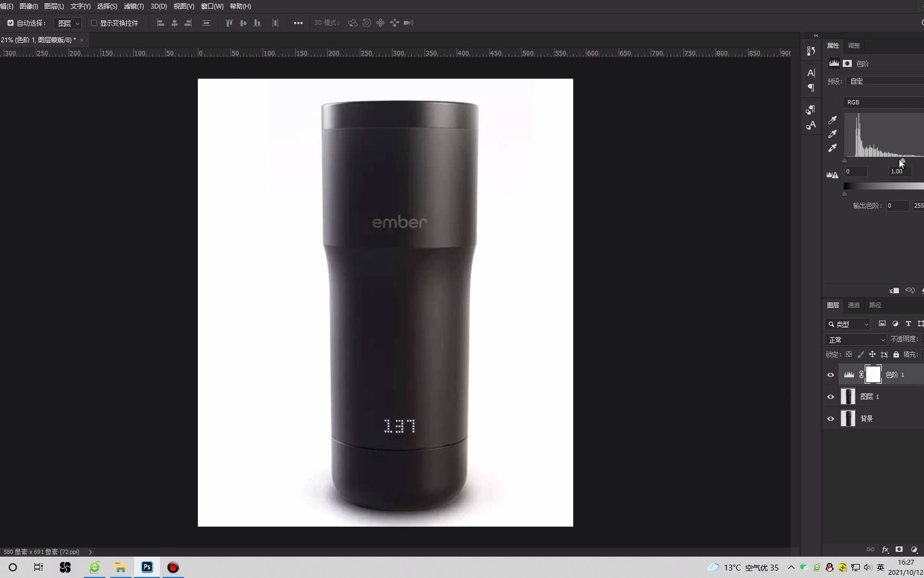Pick the gray point eyedropper
924x578 pixels.
833,134
